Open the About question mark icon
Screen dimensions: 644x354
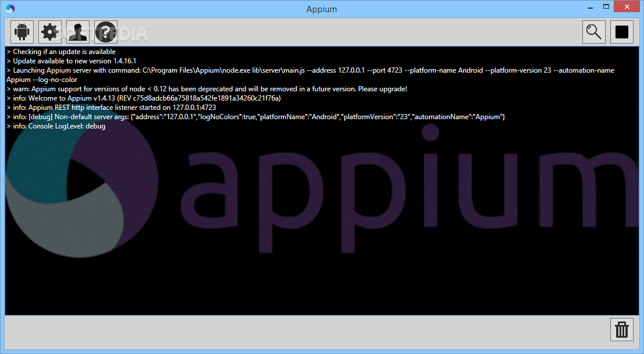(x=106, y=32)
